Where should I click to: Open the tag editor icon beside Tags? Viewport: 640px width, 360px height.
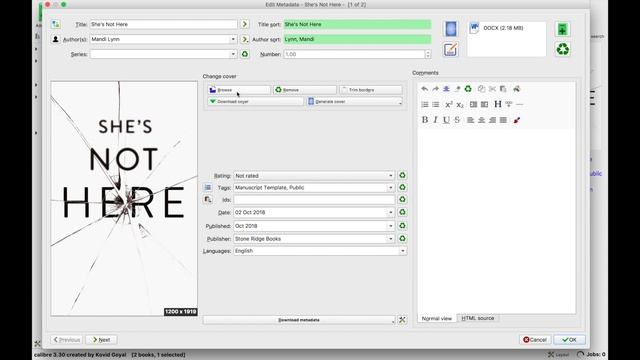point(208,187)
